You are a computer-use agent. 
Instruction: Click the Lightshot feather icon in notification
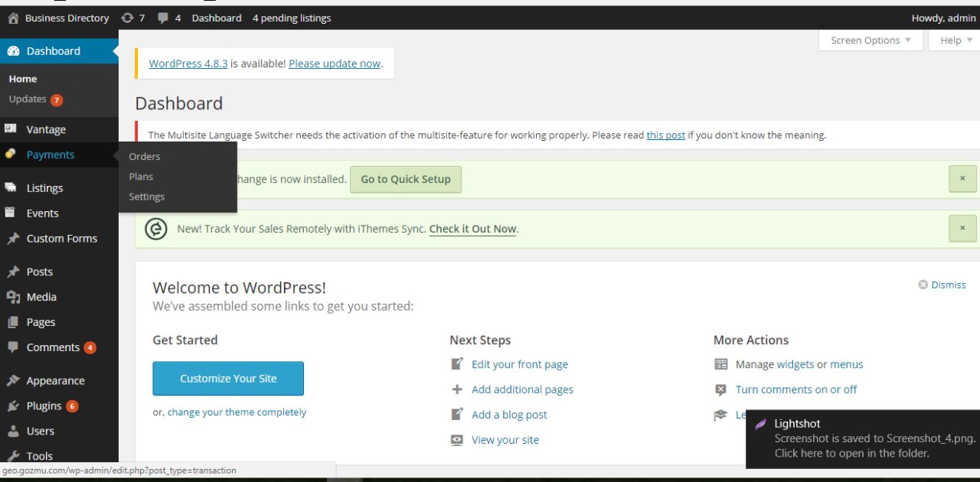[761, 424]
